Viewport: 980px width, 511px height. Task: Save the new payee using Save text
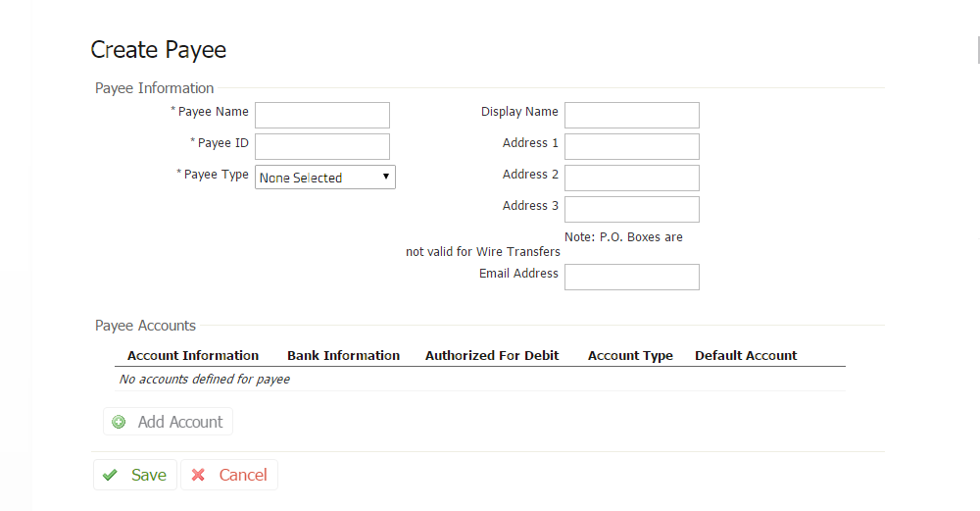[x=149, y=475]
